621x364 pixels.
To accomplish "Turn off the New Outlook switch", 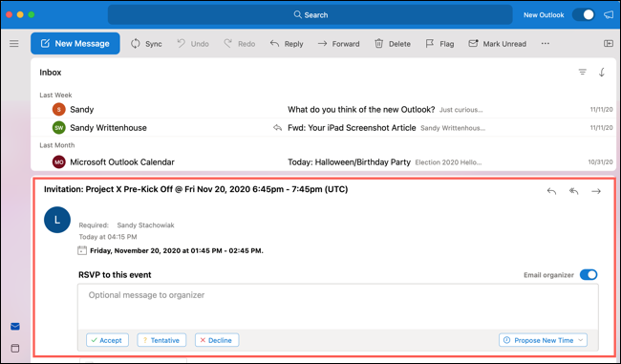I will 584,15.
